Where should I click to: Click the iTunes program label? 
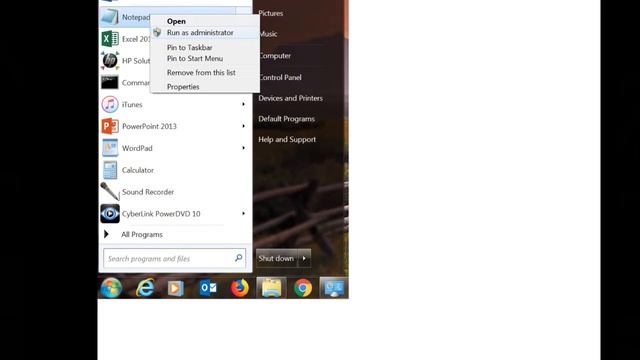(x=132, y=104)
